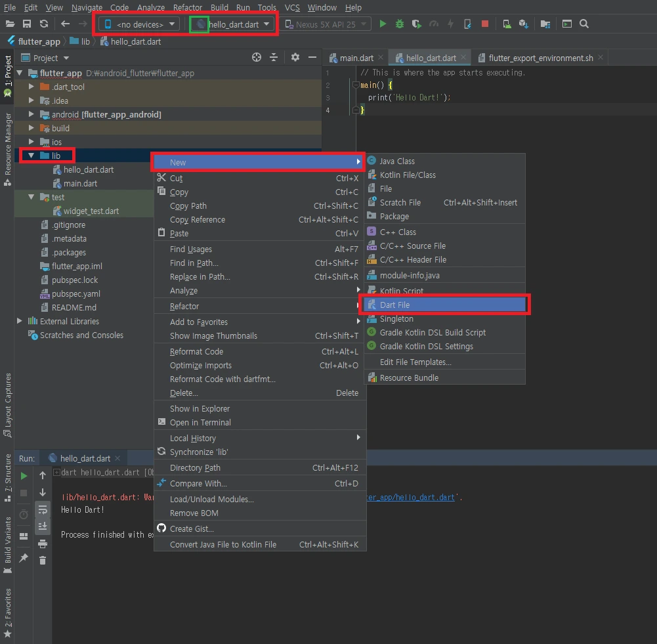657x644 pixels.
Task: Open the SDK Manager toolbar icon
Action: 523,24
